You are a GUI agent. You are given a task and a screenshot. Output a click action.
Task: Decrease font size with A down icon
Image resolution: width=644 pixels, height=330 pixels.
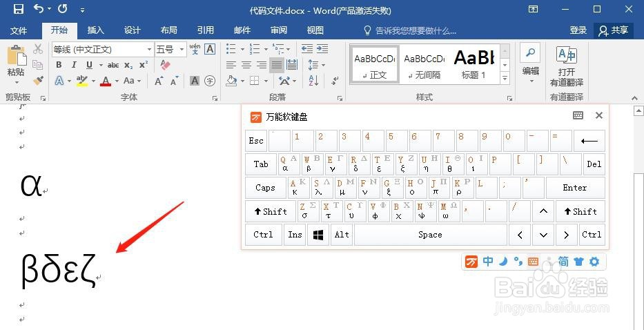tap(175, 81)
